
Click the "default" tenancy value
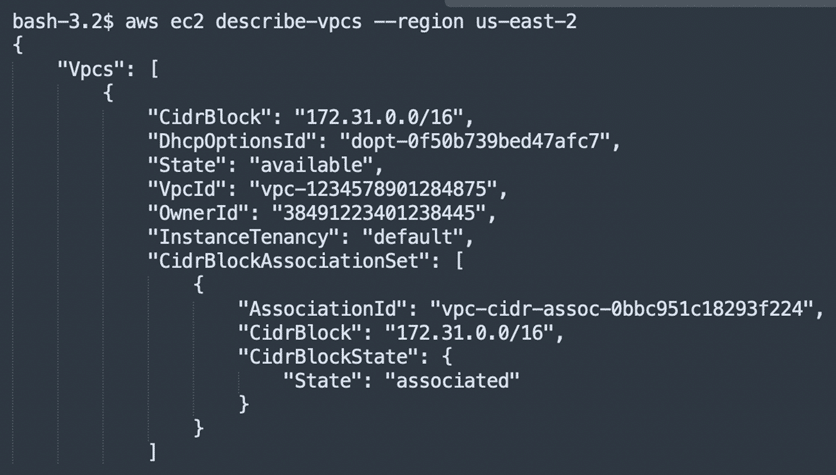(x=413, y=237)
